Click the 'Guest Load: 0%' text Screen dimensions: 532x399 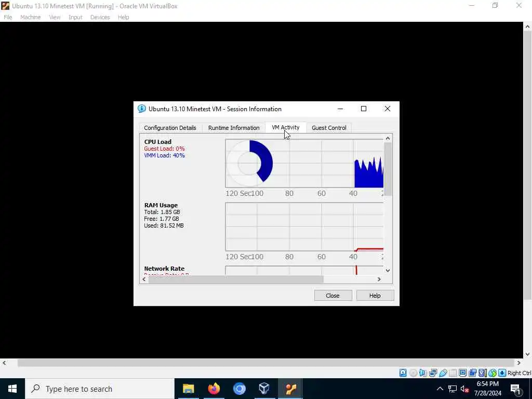tap(164, 149)
